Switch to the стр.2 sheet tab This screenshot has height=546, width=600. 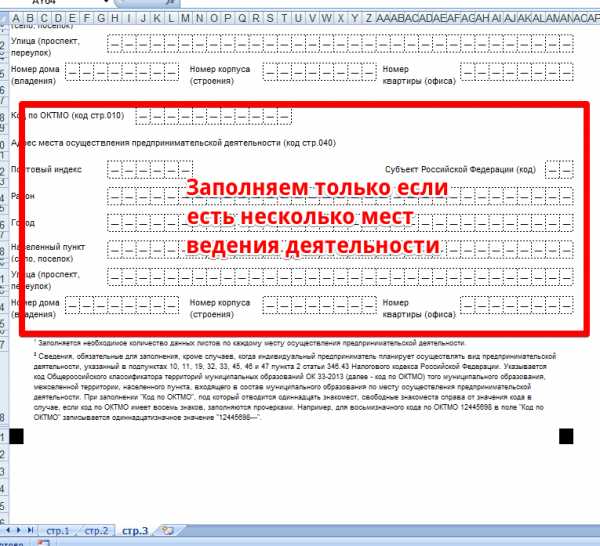[x=96, y=531]
